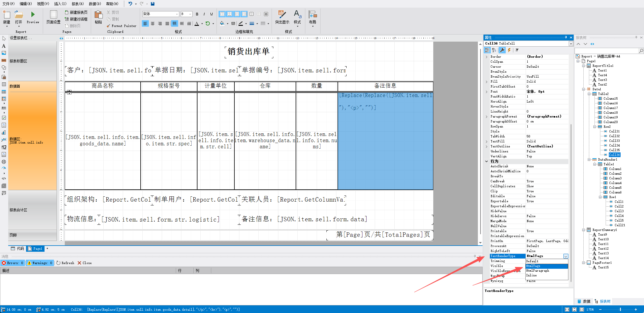Open the 数据(D) menu

[95, 4]
